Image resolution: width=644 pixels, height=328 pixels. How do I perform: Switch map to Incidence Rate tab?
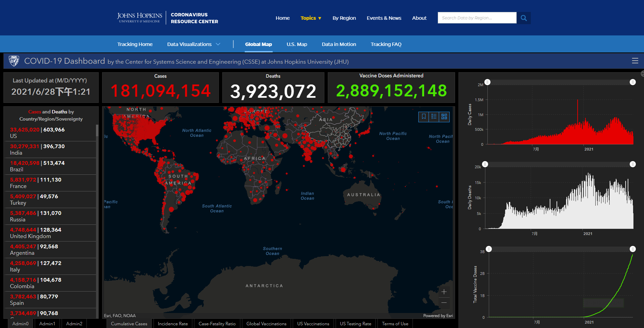click(x=173, y=324)
